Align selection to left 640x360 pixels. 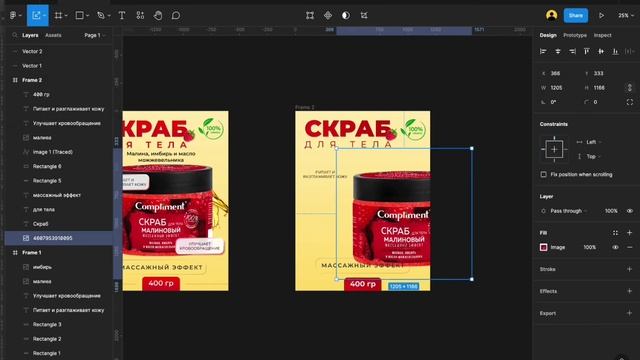(543, 51)
